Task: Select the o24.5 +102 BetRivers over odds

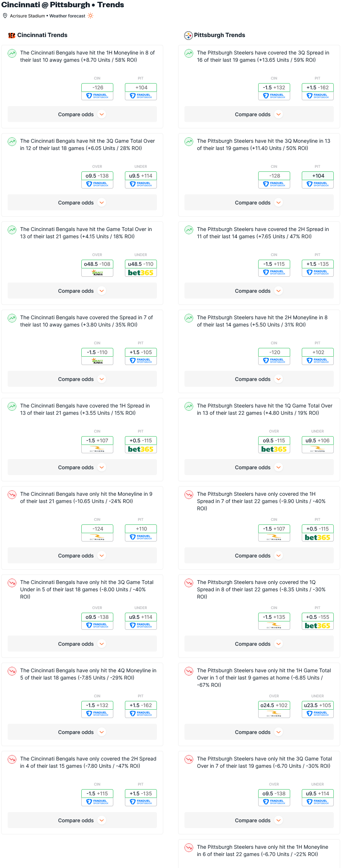Action: click(274, 709)
